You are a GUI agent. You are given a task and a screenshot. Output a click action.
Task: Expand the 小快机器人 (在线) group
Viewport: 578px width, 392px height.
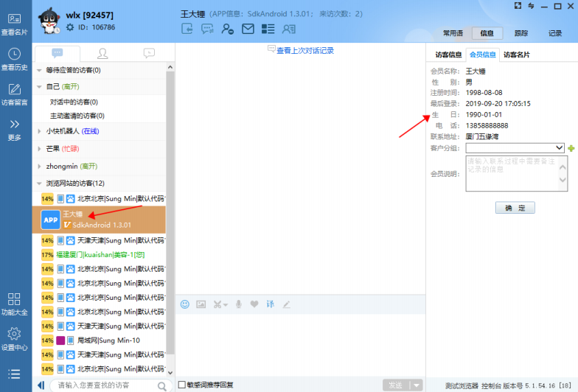(x=39, y=131)
